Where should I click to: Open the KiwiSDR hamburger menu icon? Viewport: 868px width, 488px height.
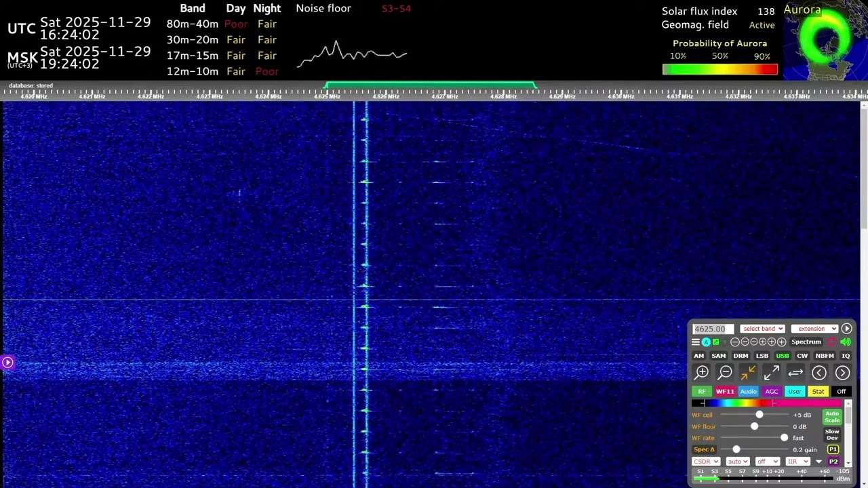pos(696,342)
